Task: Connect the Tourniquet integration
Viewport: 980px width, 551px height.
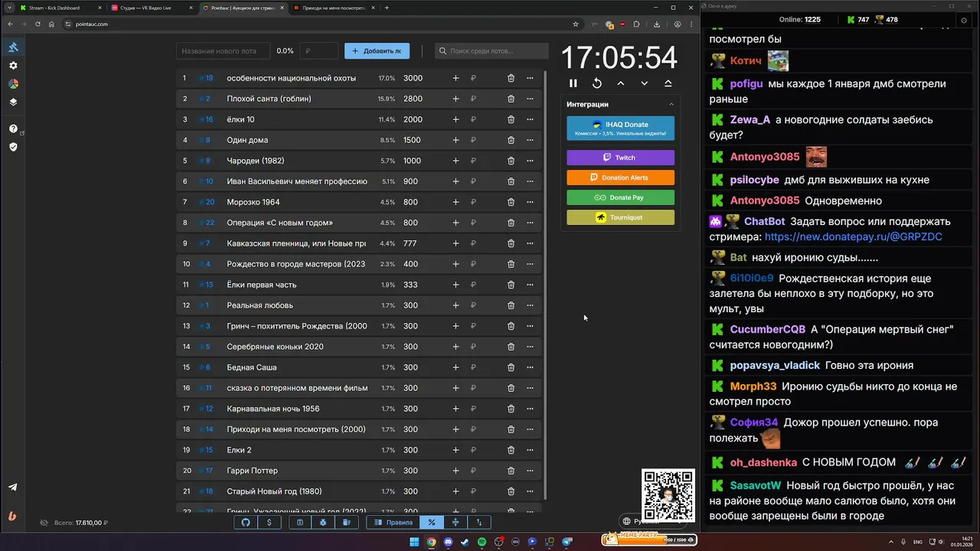Action: 620,217
